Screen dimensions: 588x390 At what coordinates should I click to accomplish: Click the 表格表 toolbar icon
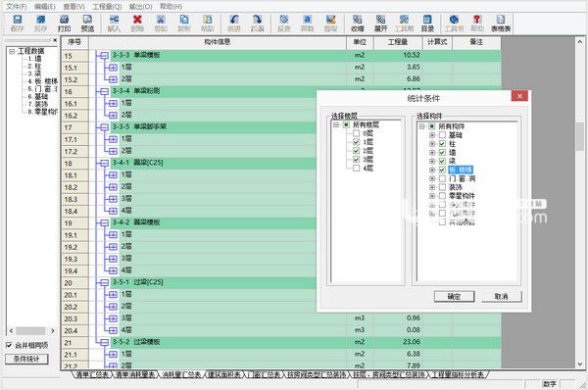pyautogui.click(x=501, y=24)
